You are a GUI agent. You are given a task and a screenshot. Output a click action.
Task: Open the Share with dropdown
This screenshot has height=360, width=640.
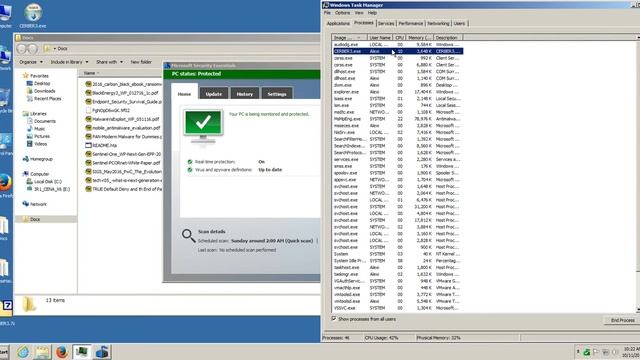[109, 62]
